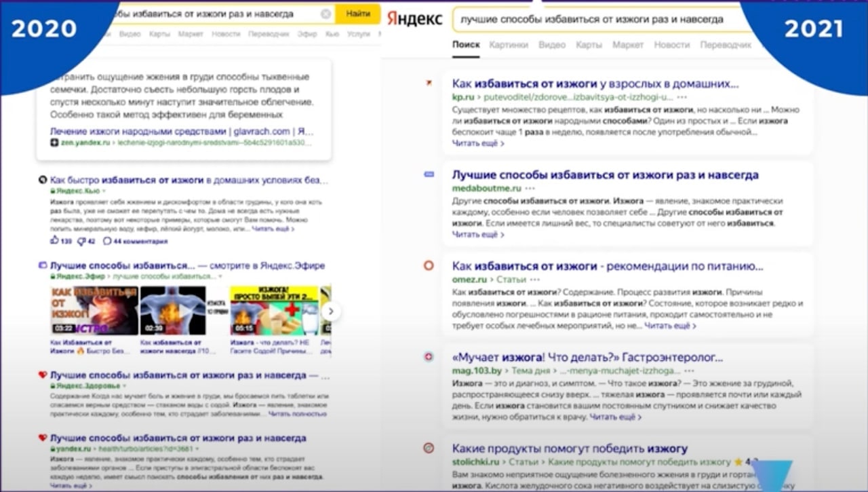Switch to Карты tab on the 2021 page
Image resolution: width=868 pixels, height=492 pixels.
pos(589,45)
